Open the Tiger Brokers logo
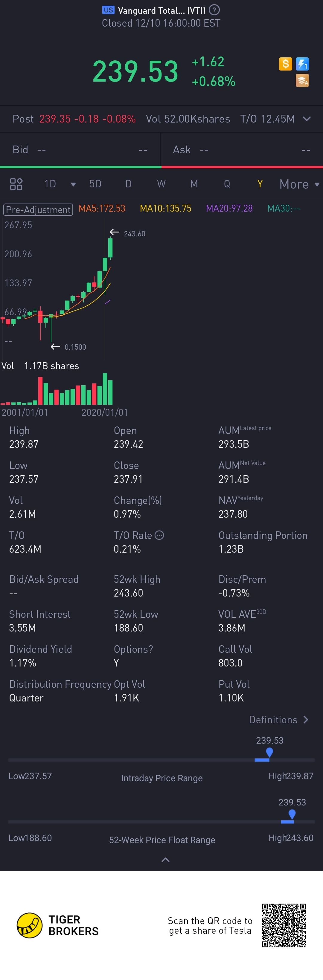The width and height of the screenshot is (323, 980). click(x=57, y=925)
